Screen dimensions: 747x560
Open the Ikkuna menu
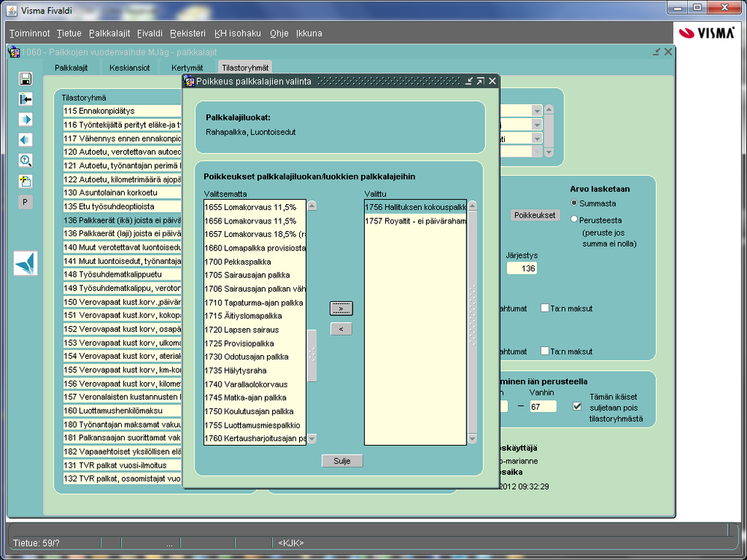pyautogui.click(x=309, y=34)
